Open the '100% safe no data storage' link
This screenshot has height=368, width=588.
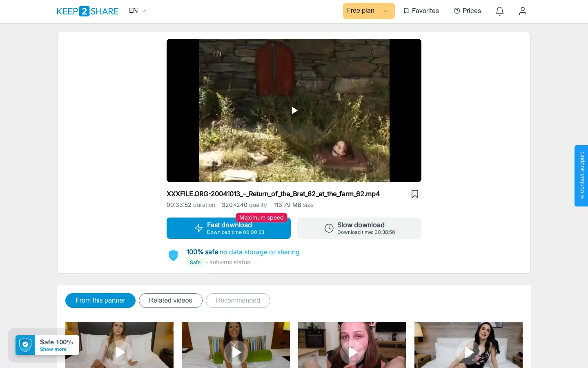(x=243, y=252)
